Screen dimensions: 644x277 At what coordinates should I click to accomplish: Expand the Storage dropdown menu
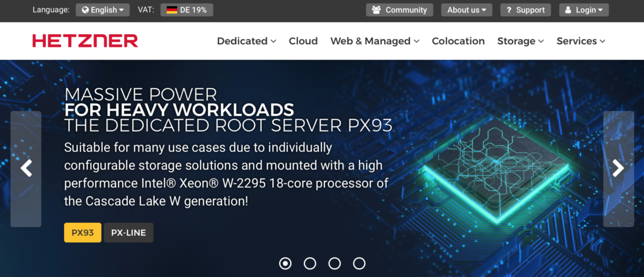tap(520, 41)
